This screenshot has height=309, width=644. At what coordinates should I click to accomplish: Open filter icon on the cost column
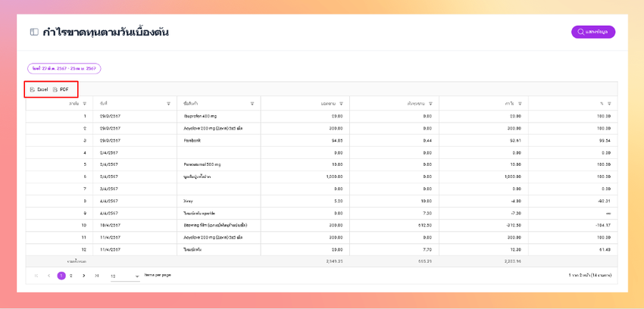[431, 104]
